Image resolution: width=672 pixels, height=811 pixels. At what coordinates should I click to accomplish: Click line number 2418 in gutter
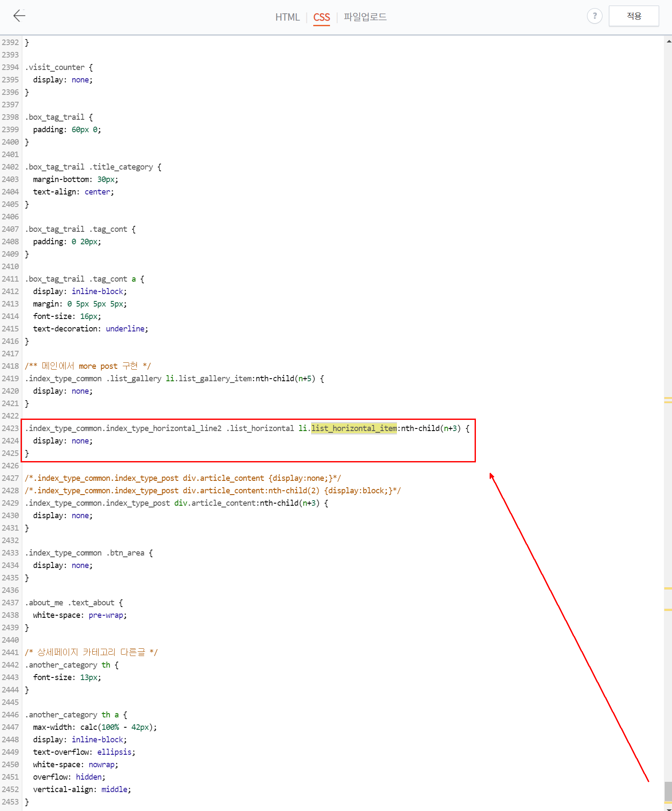click(x=10, y=366)
